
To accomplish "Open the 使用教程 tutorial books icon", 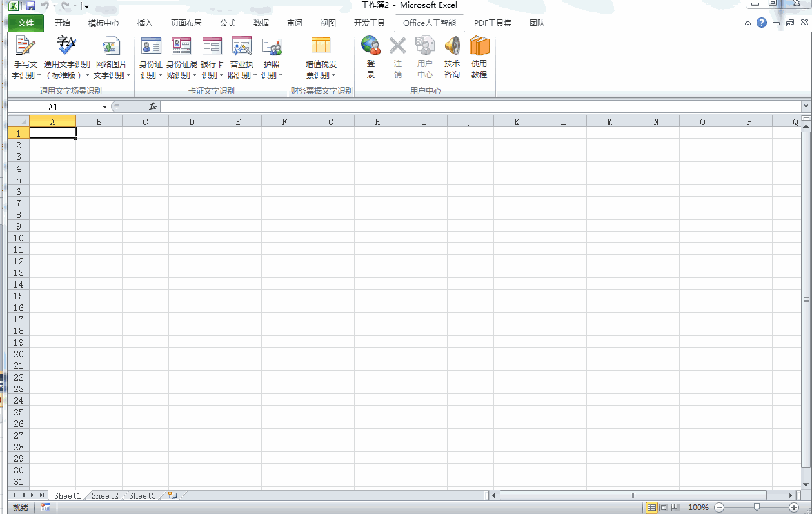I will [x=479, y=46].
